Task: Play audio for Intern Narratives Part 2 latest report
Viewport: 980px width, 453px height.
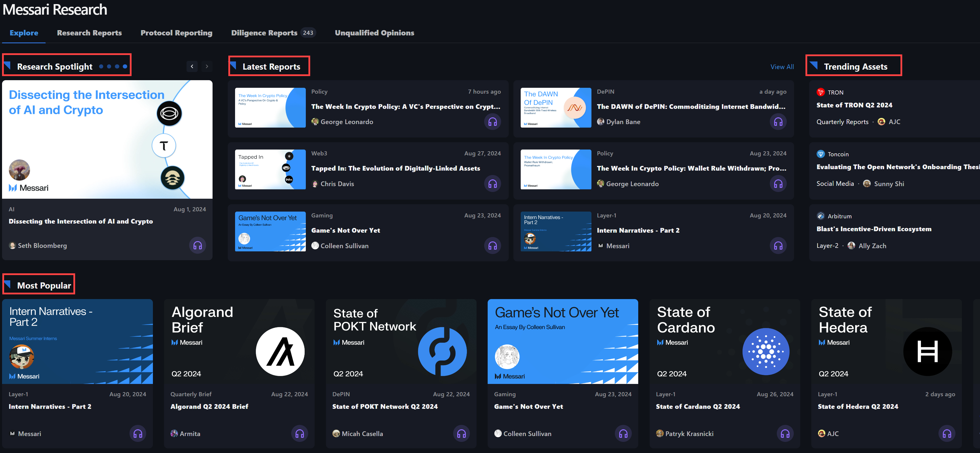Action: (x=778, y=246)
